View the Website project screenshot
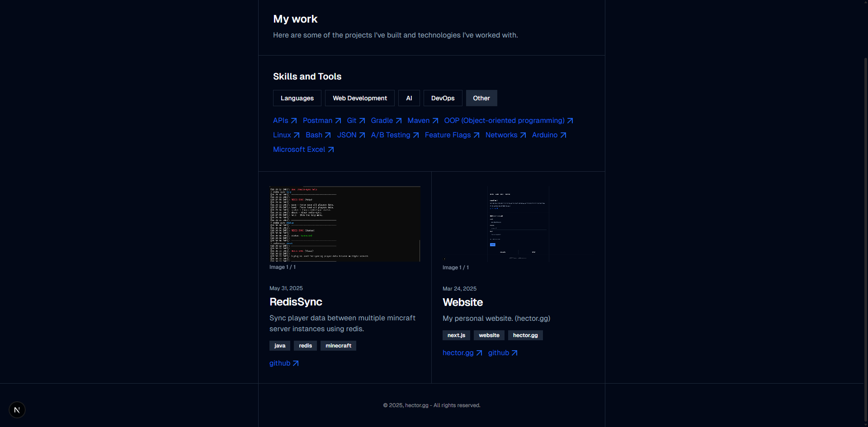 pyautogui.click(x=518, y=224)
